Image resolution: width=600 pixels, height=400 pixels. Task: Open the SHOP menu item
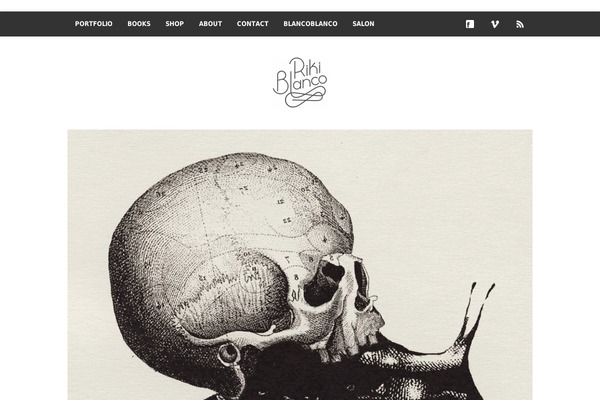click(174, 24)
